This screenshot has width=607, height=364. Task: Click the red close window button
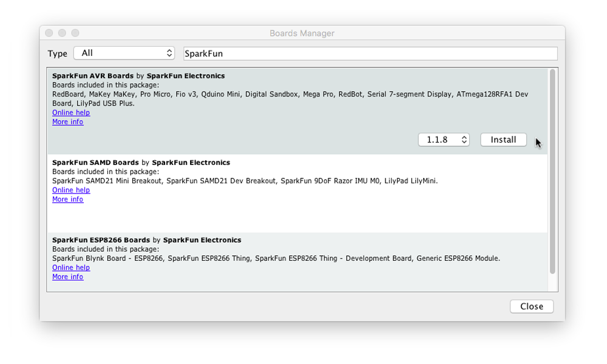coord(49,33)
